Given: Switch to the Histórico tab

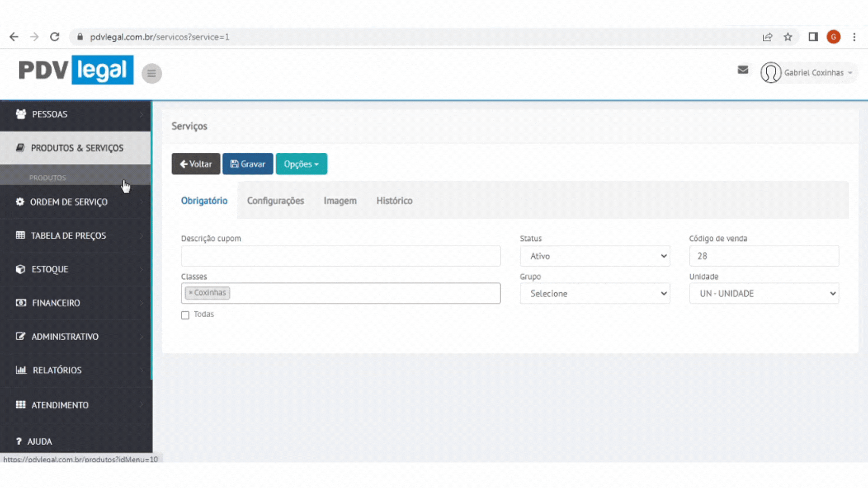Looking at the screenshot, I should click(394, 201).
